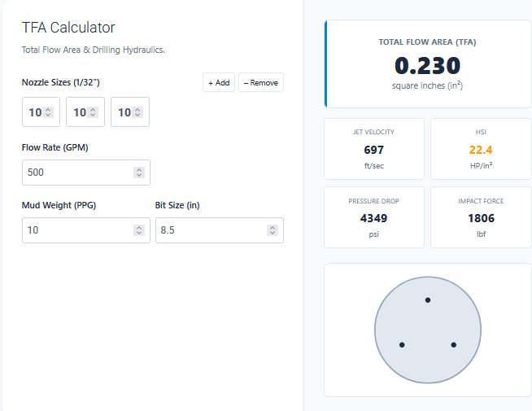Click the second nozzle size spinner arrows
This screenshot has height=411, width=532.
coord(93,112)
